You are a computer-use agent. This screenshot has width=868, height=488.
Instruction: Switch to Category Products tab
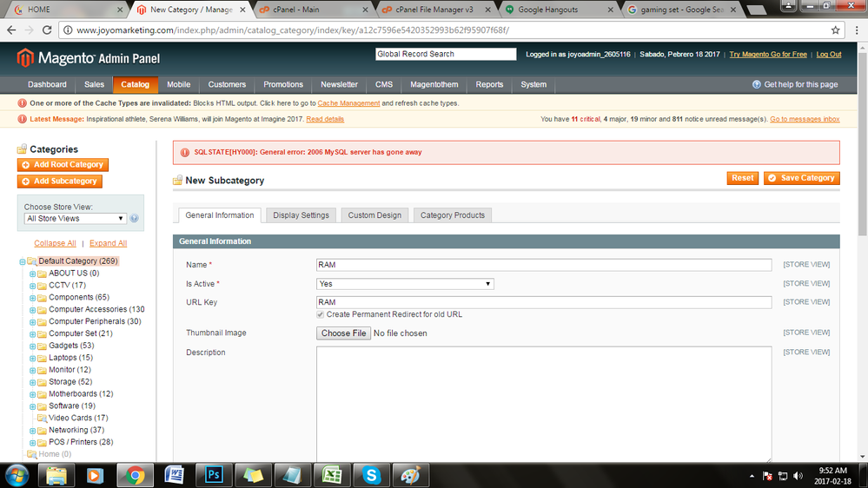[453, 215]
